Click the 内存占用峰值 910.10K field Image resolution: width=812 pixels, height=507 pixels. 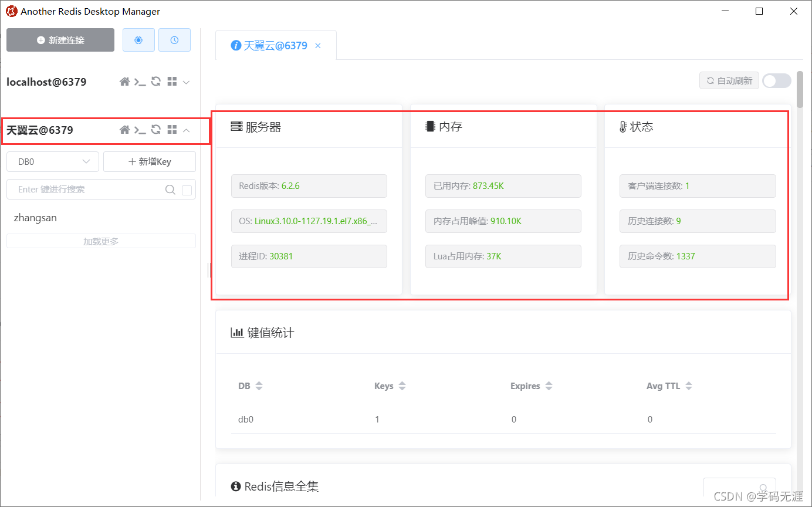[503, 221]
